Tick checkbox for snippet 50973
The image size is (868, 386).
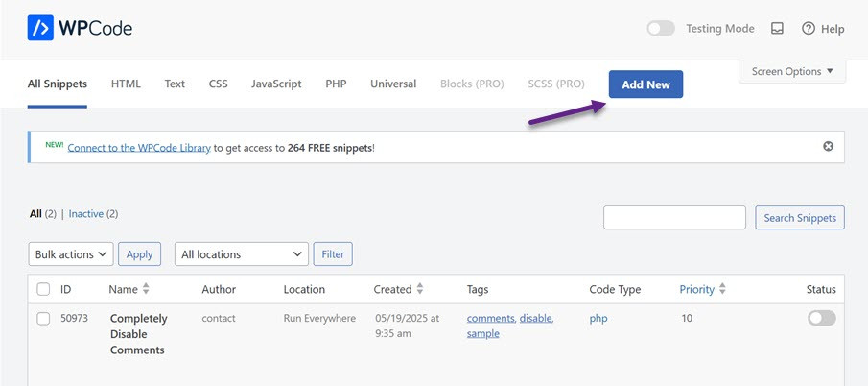[43, 318]
